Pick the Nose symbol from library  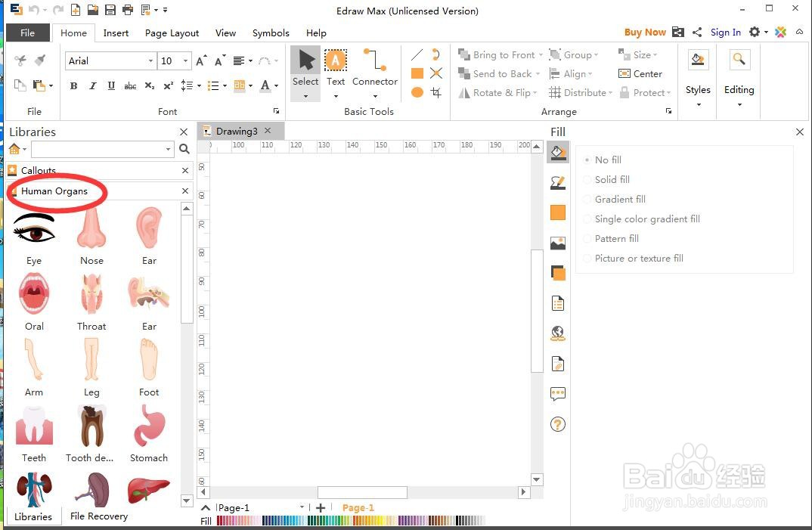pos(91,228)
